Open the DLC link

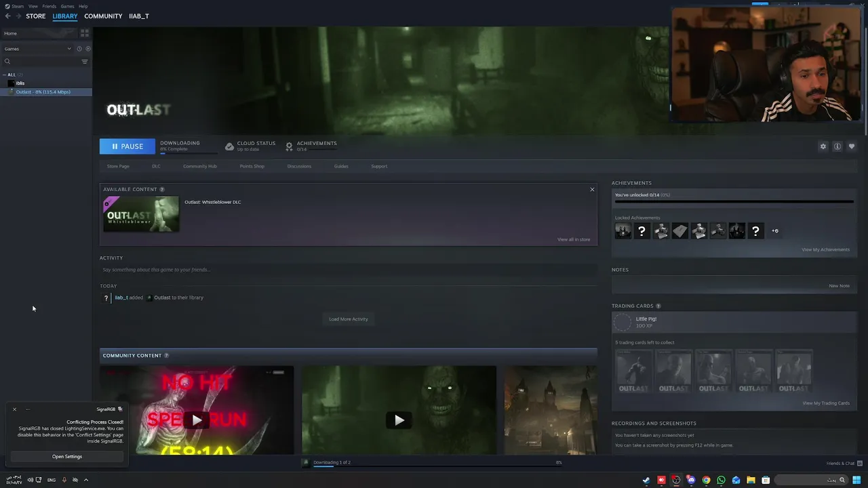(x=156, y=166)
